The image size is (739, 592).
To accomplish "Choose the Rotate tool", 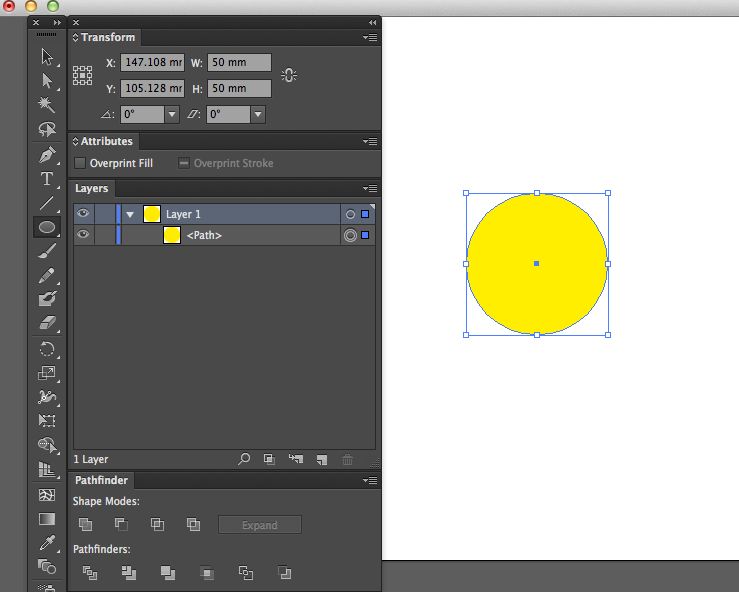I will pos(47,349).
